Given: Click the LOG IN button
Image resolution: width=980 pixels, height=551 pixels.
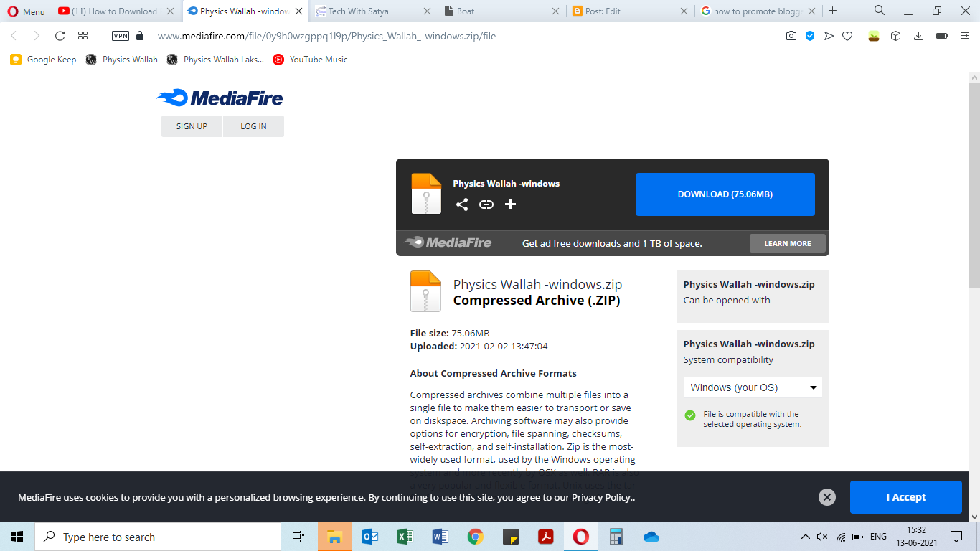Looking at the screenshot, I should pos(253,126).
